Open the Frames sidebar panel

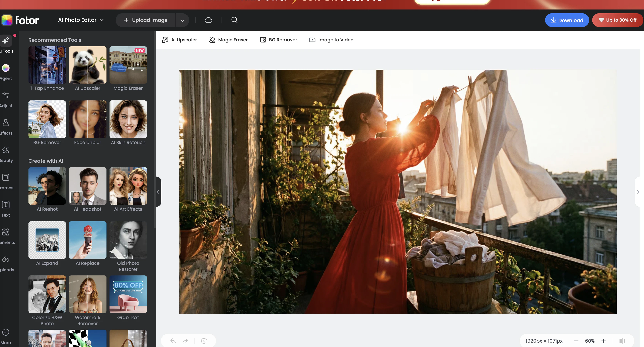[6, 181]
